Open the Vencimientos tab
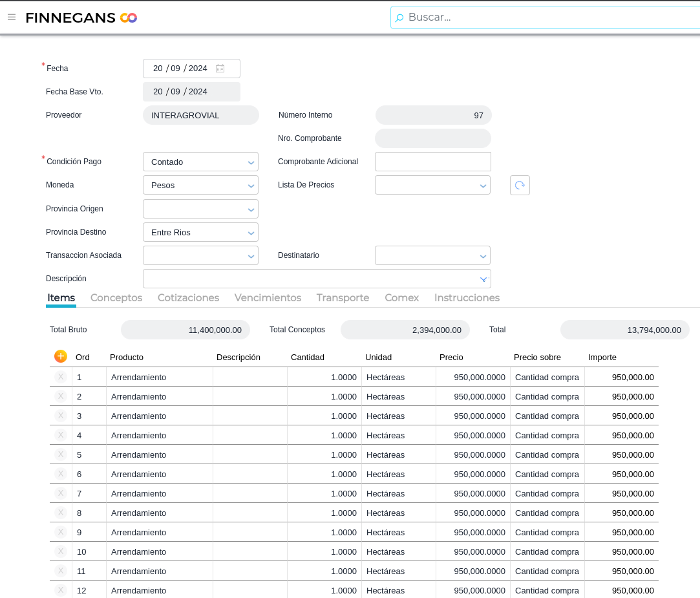The width and height of the screenshot is (700, 598). (x=268, y=298)
